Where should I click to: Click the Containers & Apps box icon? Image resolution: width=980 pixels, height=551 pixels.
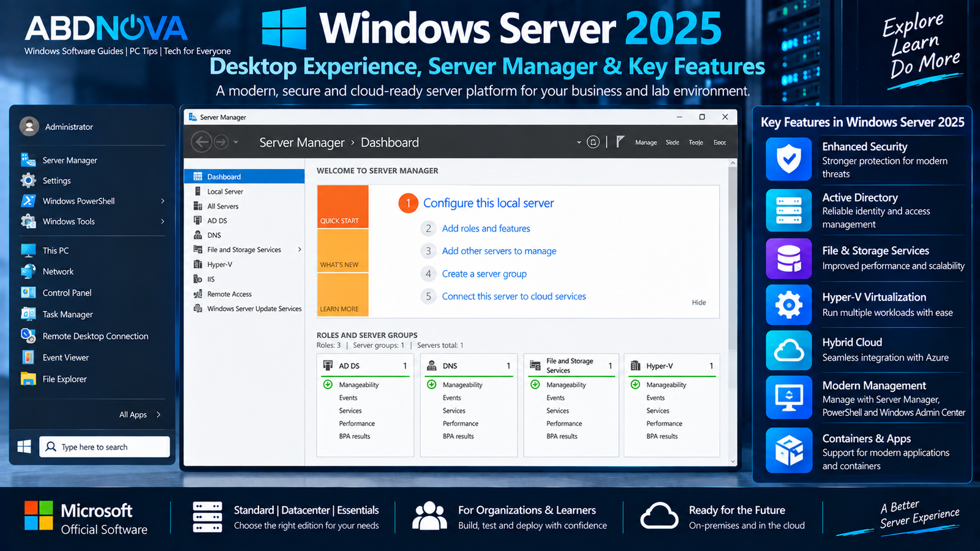(789, 451)
